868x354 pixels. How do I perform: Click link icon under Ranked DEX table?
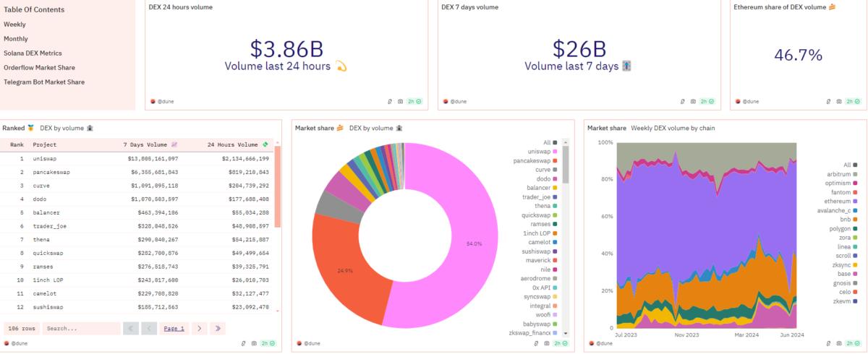point(244,343)
